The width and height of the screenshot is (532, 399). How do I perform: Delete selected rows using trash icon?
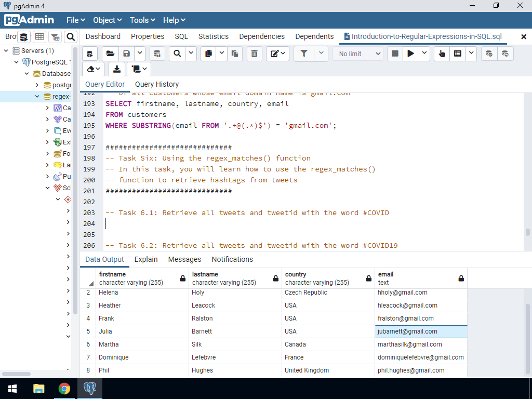pos(254,53)
